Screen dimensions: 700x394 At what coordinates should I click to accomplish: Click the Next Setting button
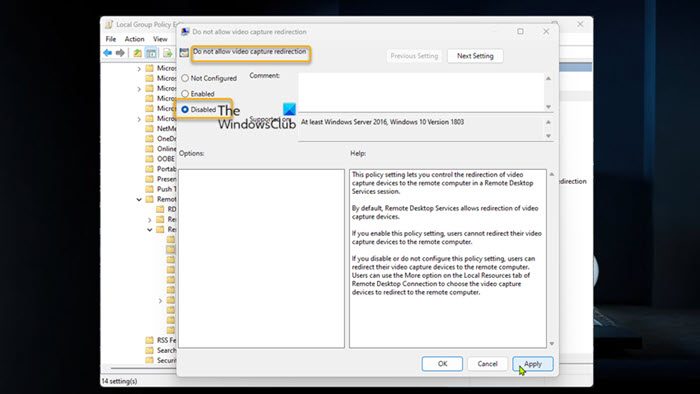coord(475,56)
